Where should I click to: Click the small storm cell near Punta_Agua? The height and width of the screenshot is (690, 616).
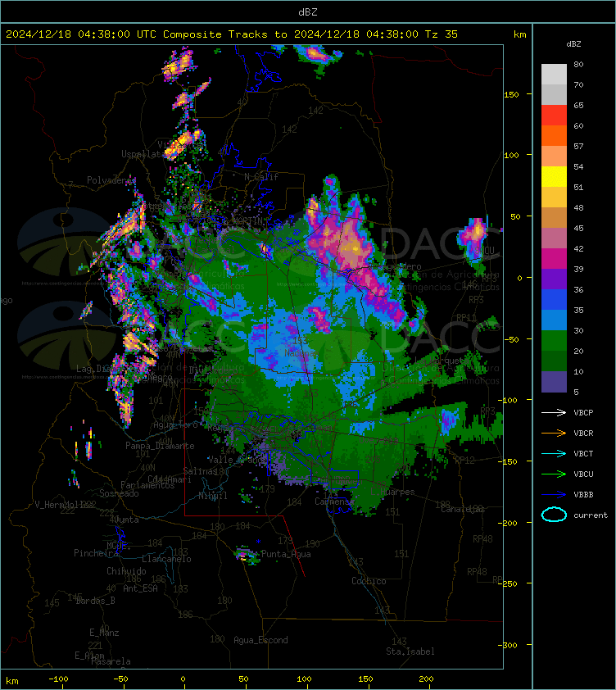click(247, 556)
